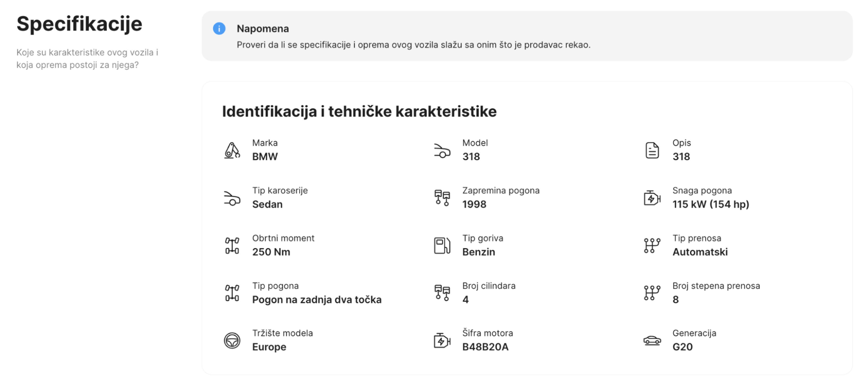868x387 pixels.
Task: Click the transmission value Automatski
Action: 700,252
